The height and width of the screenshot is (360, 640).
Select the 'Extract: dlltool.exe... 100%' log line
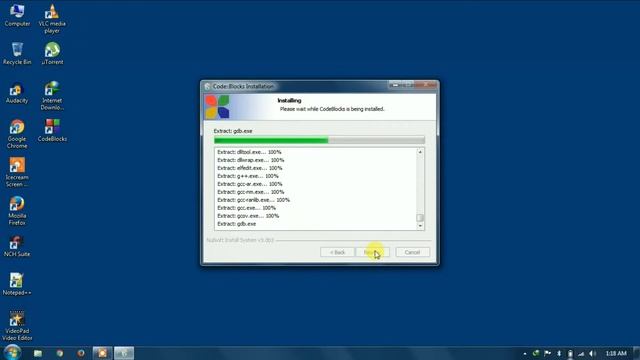click(x=249, y=152)
